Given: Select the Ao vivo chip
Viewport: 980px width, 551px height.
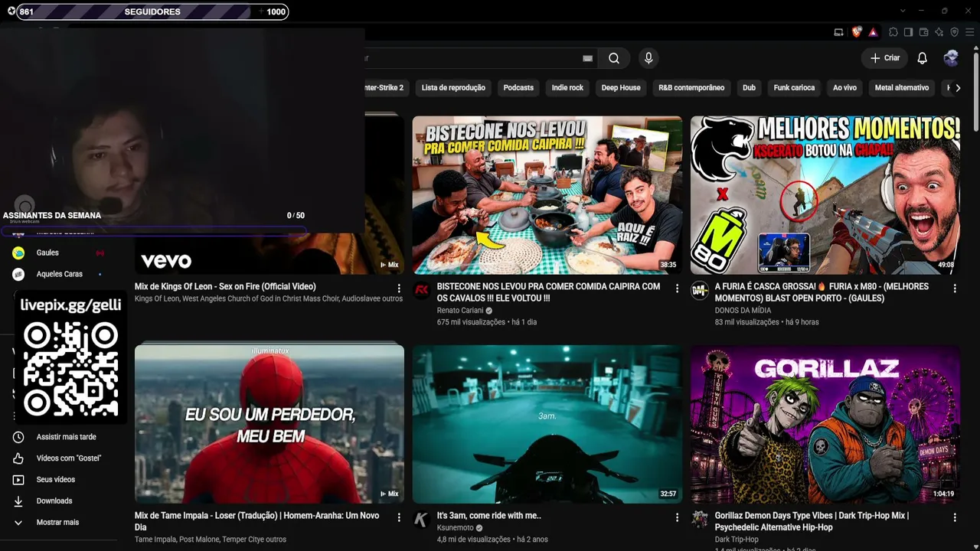Looking at the screenshot, I should click(x=844, y=88).
